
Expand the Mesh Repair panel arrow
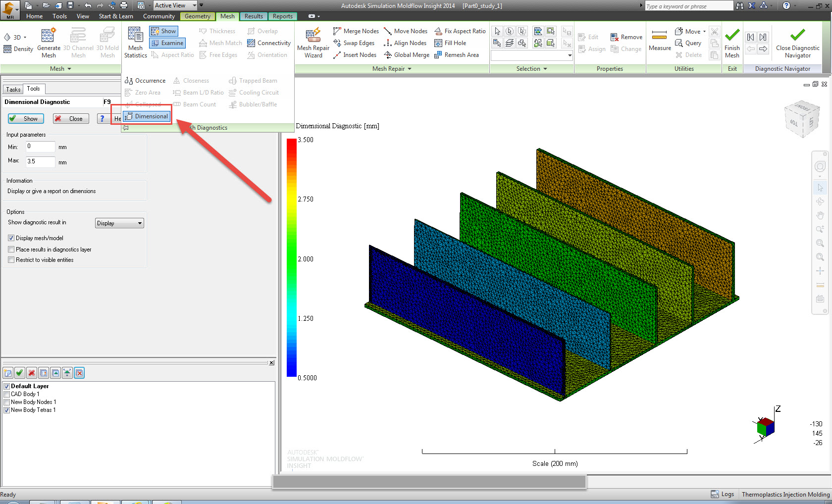pos(410,69)
